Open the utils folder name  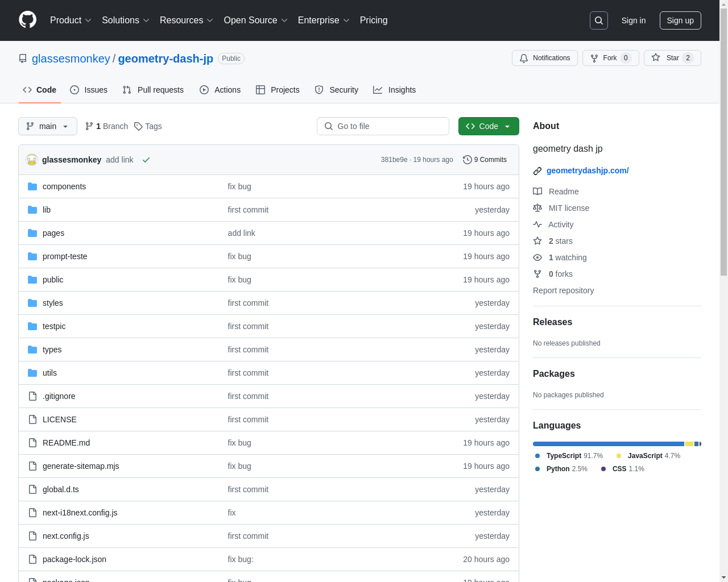pyautogui.click(x=49, y=373)
